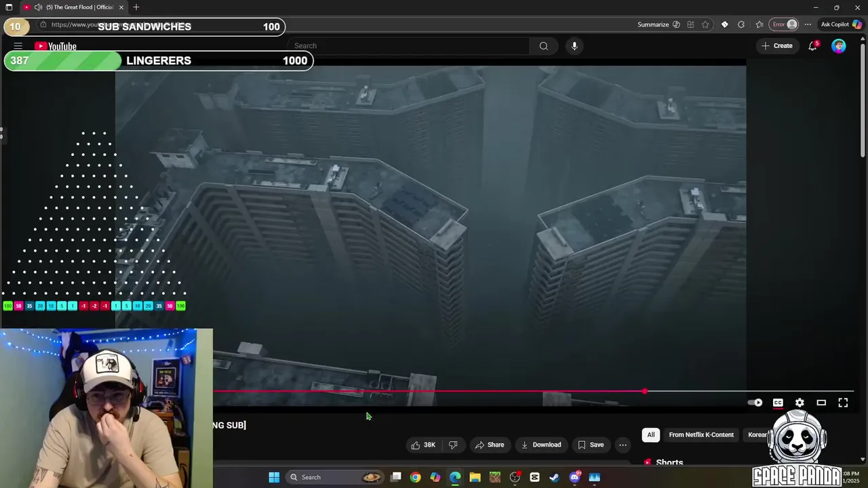Mute the browser tab via speaker icon
The image size is (868, 488).
click(x=38, y=7)
